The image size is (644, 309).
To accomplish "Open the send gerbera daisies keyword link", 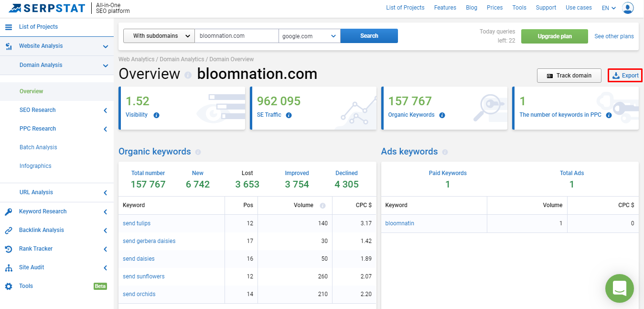I will (x=149, y=241).
